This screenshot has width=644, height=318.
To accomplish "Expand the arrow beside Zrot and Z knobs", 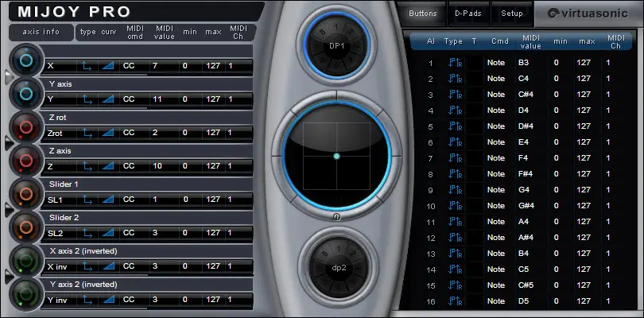I will coord(9,143).
